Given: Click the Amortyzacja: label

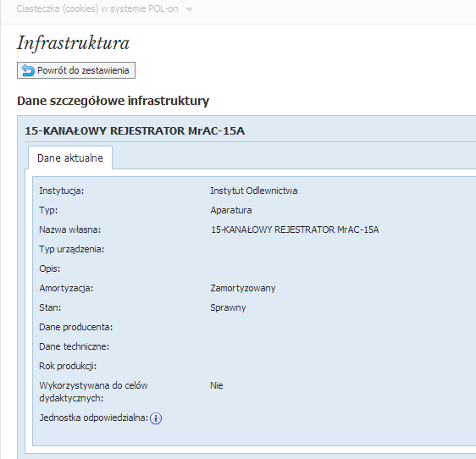Looking at the screenshot, I should (x=66, y=288).
